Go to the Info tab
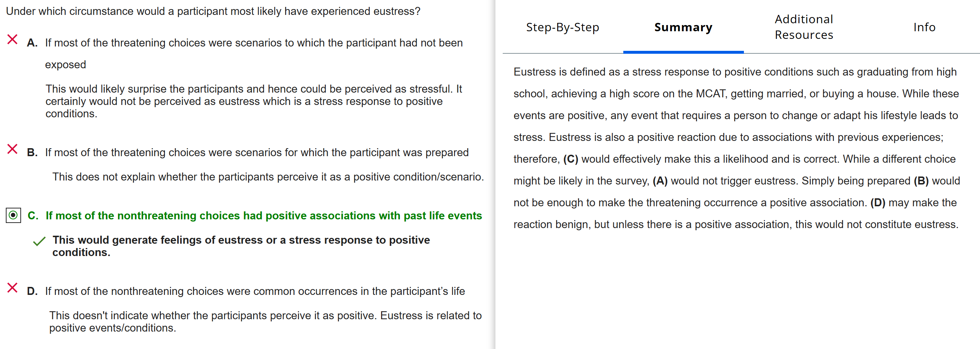This screenshot has width=980, height=349. click(924, 27)
